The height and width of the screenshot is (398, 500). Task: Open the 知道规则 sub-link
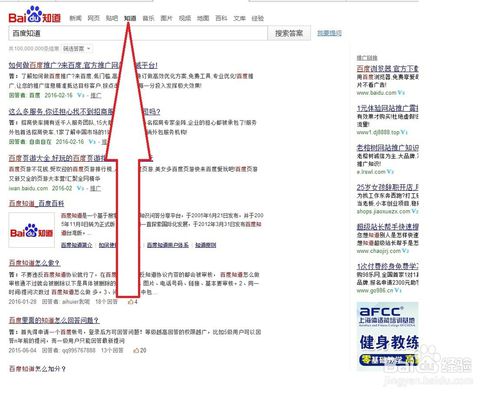(x=206, y=245)
